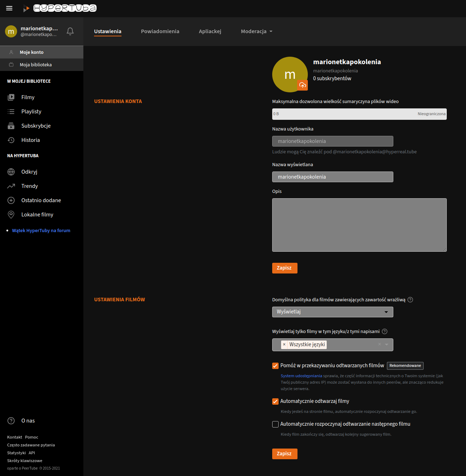Click the Lokalne filmy pin icon
The height and width of the screenshot is (476, 466).
(x=11, y=215)
